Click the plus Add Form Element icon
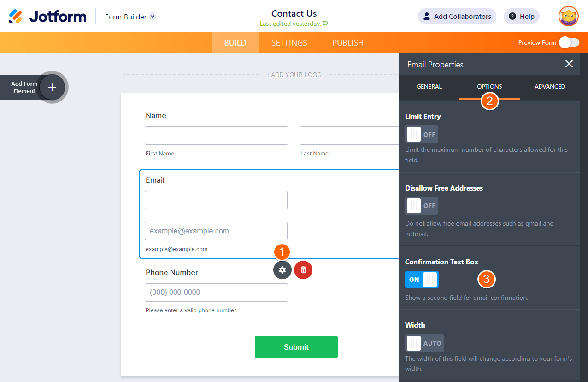 point(52,87)
